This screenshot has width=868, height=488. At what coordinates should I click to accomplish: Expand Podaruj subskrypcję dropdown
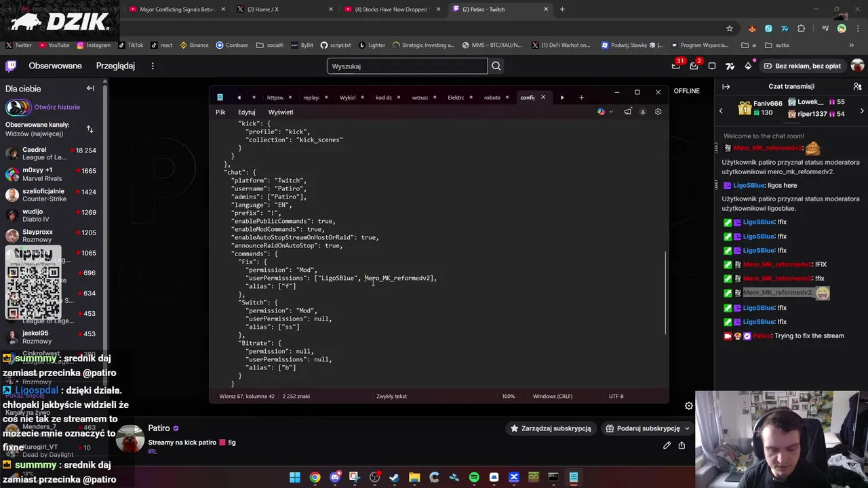(687, 428)
